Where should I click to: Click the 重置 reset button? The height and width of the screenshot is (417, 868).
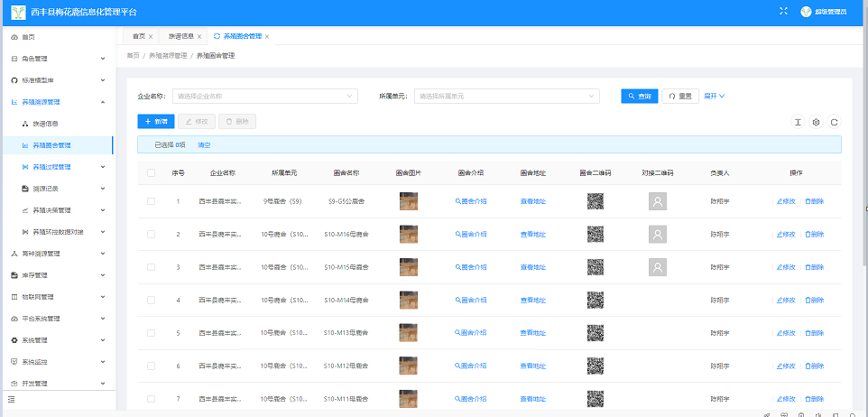[x=680, y=96]
